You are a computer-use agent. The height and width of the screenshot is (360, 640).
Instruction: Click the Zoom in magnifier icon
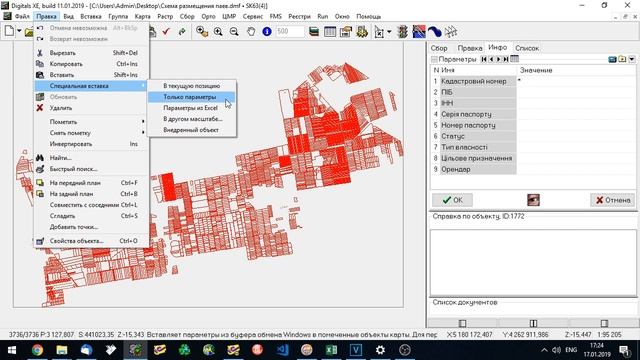(x=218, y=31)
